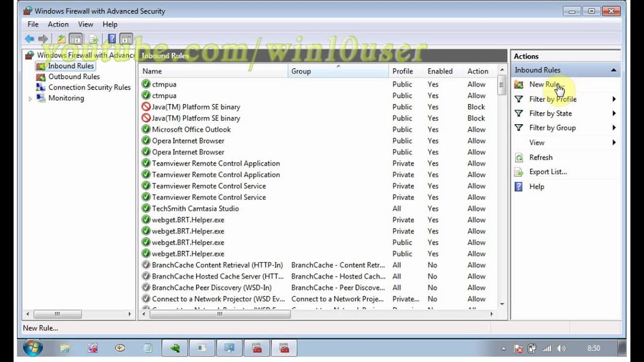Image resolution: width=644 pixels, height=362 pixels.
Task: Click the Connection Security Rules icon
Action: [41, 87]
